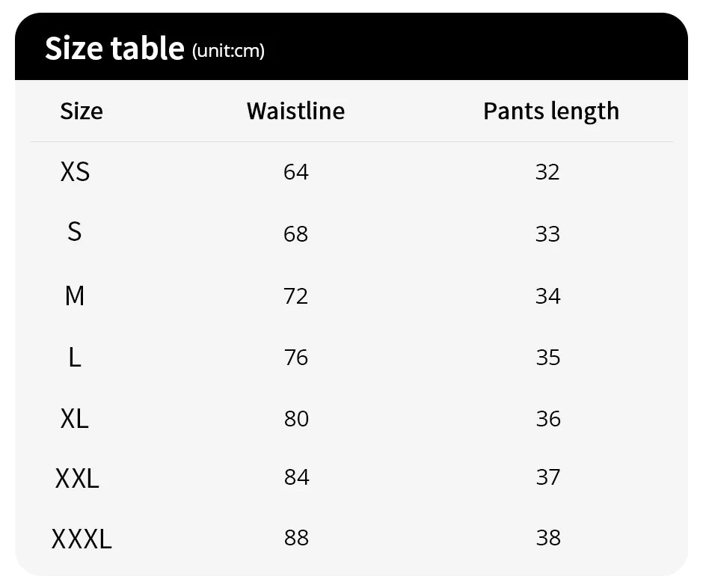Click pants length value 32
703x588 pixels.
[547, 172]
